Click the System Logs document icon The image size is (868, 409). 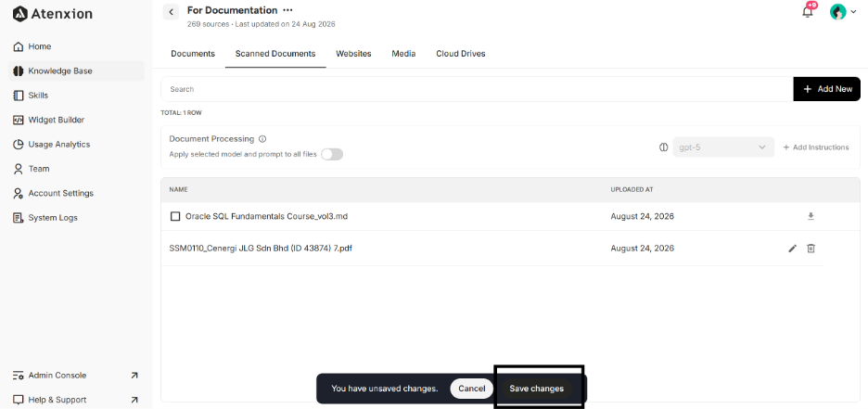point(19,218)
